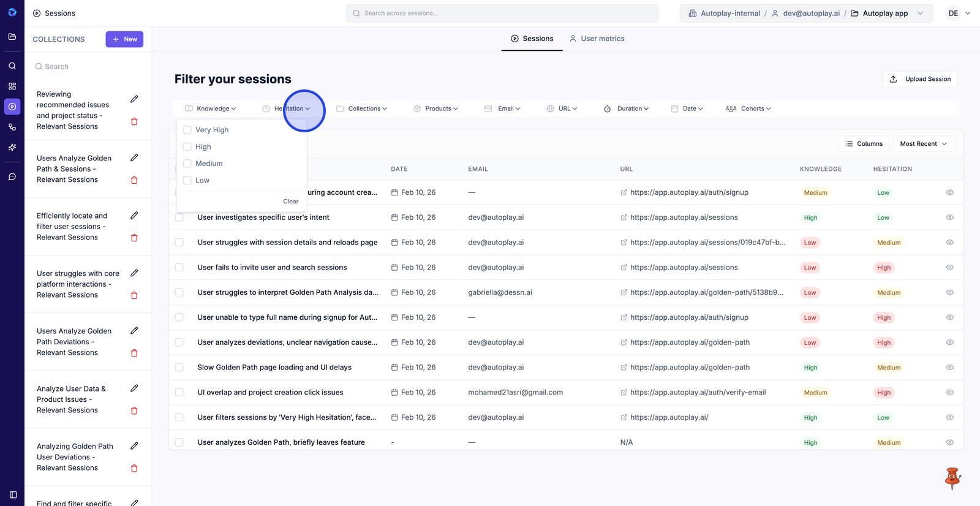This screenshot has height=506, width=980.
Task: Select the Sessions tab
Action: [532, 39]
